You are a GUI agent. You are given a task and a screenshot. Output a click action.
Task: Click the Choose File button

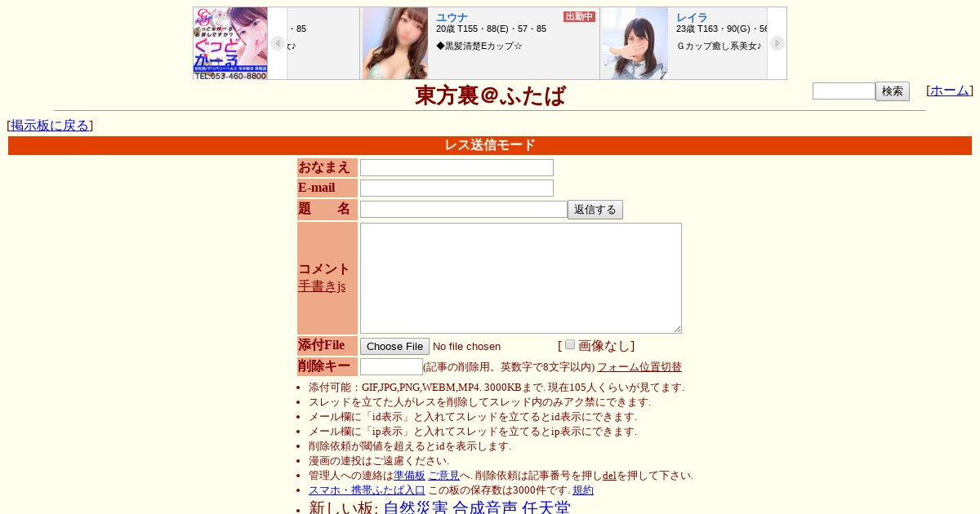[394, 346]
